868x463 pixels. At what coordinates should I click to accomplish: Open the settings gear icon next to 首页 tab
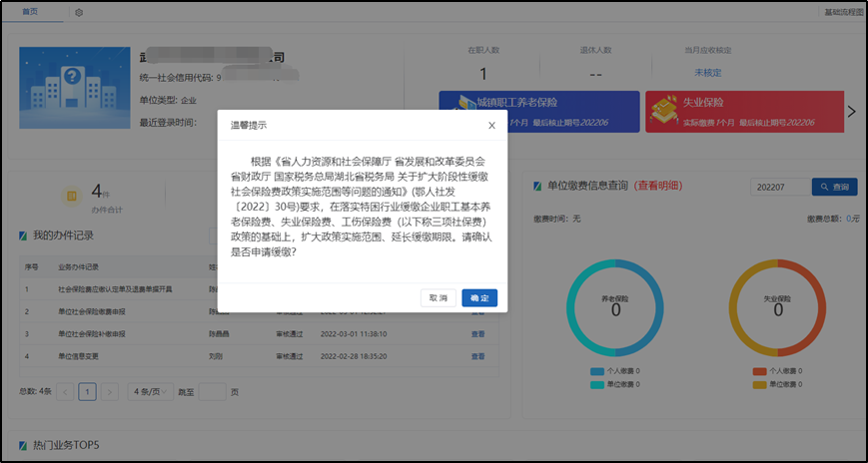click(x=79, y=12)
